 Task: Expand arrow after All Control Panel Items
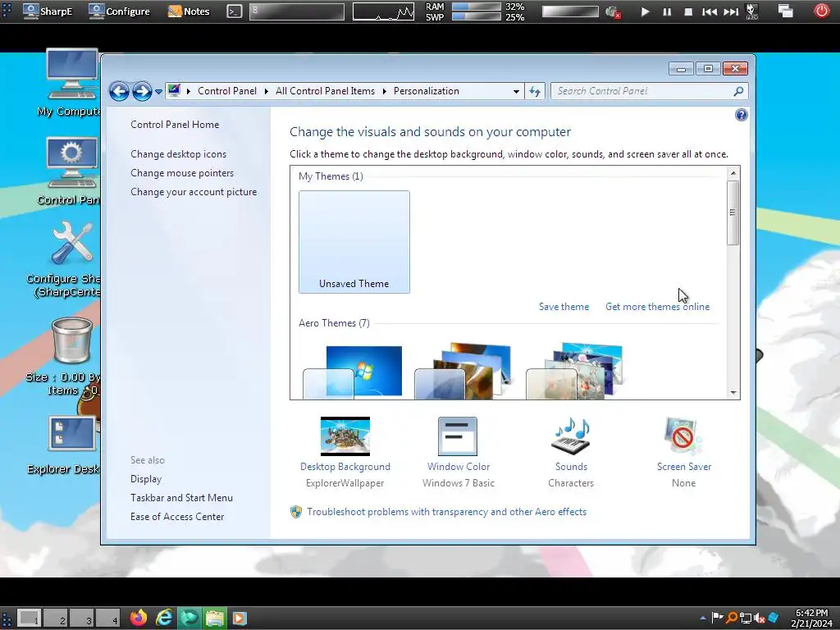(x=385, y=92)
